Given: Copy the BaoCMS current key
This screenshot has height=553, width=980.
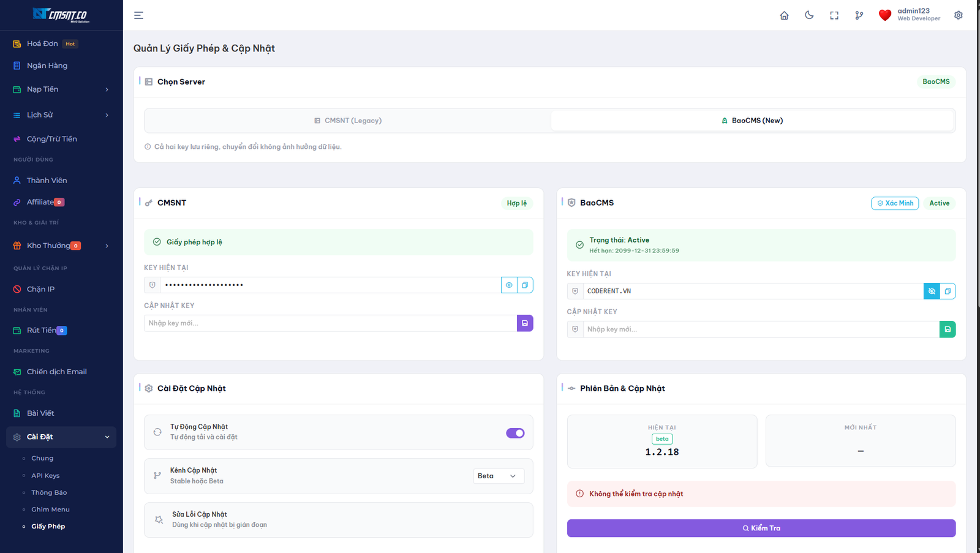Looking at the screenshot, I should (x=948, y=291).
